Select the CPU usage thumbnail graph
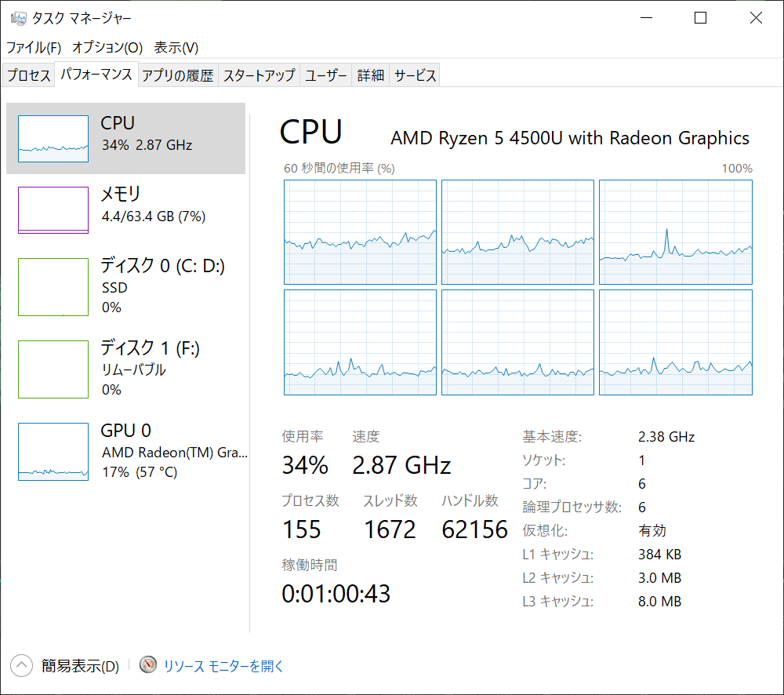The image size is (784, 695). (53, 139)
